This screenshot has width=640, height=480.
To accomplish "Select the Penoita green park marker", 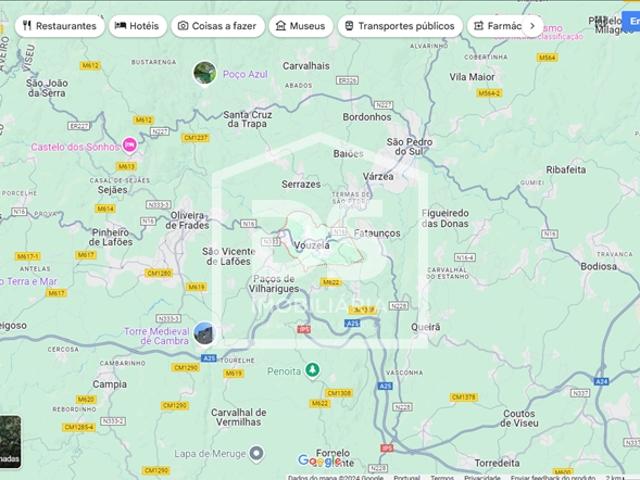I will [312, 370].
